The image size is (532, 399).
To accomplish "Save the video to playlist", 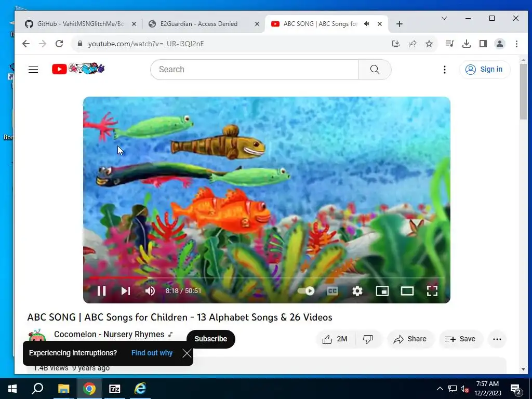I will (x=460, y=339).
